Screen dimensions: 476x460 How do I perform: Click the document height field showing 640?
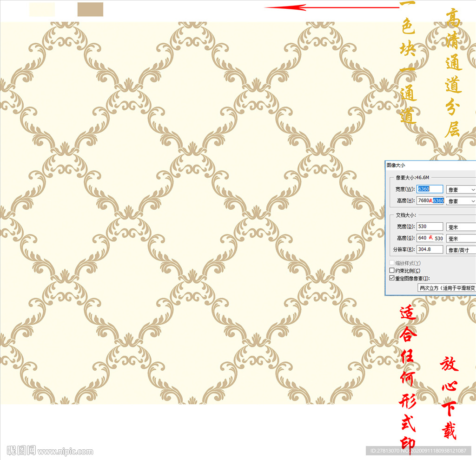[x=430, y=238]
